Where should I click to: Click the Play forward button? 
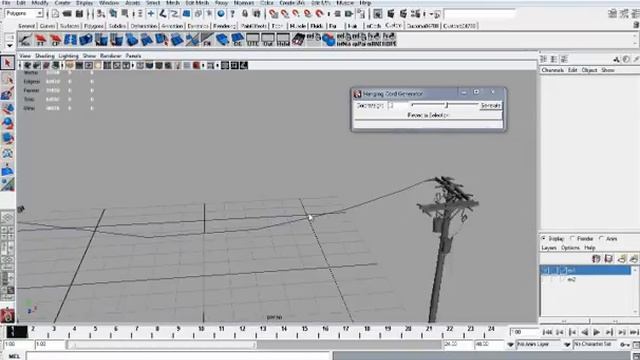click(597, 332)
